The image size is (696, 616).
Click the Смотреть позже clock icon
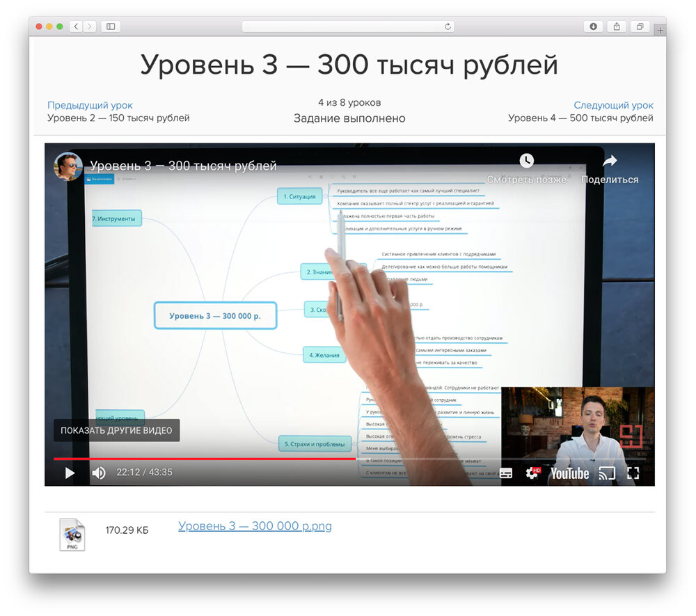(526, 161)
